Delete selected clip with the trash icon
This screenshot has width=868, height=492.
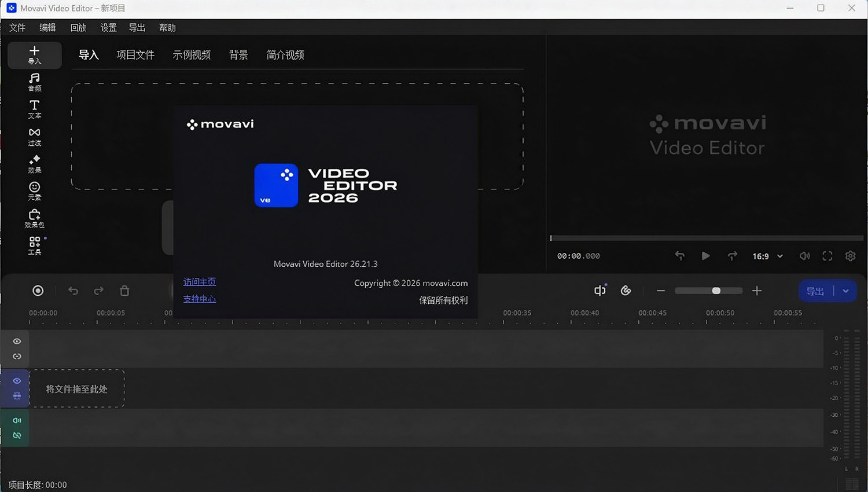click(x=124, y=291)
